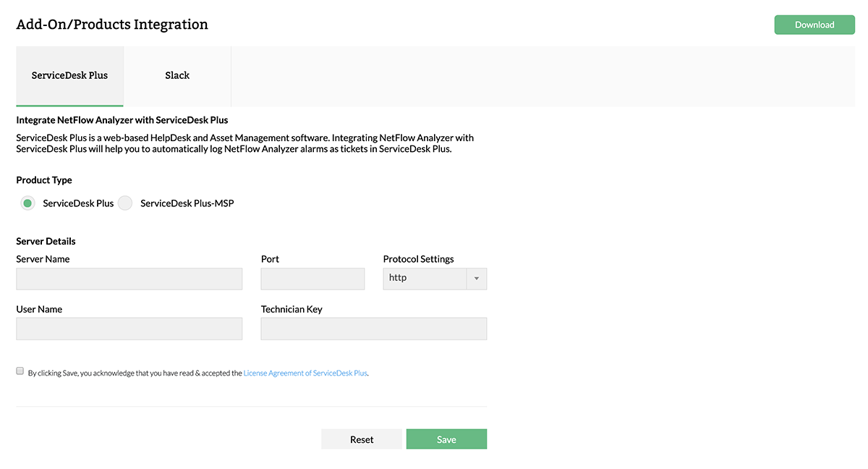The height and width of the screenshot is (469, 868).
Task: Reset the server details form
Action: 362,439
